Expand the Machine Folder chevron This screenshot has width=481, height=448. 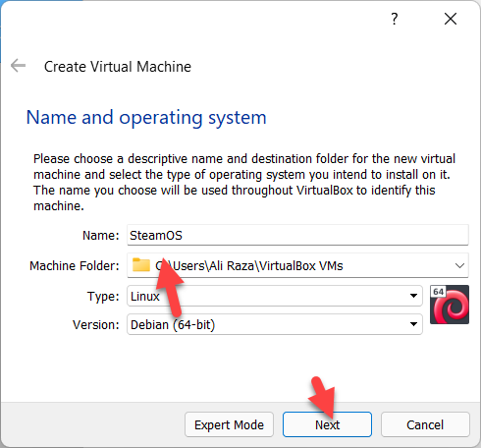(459, 265)
